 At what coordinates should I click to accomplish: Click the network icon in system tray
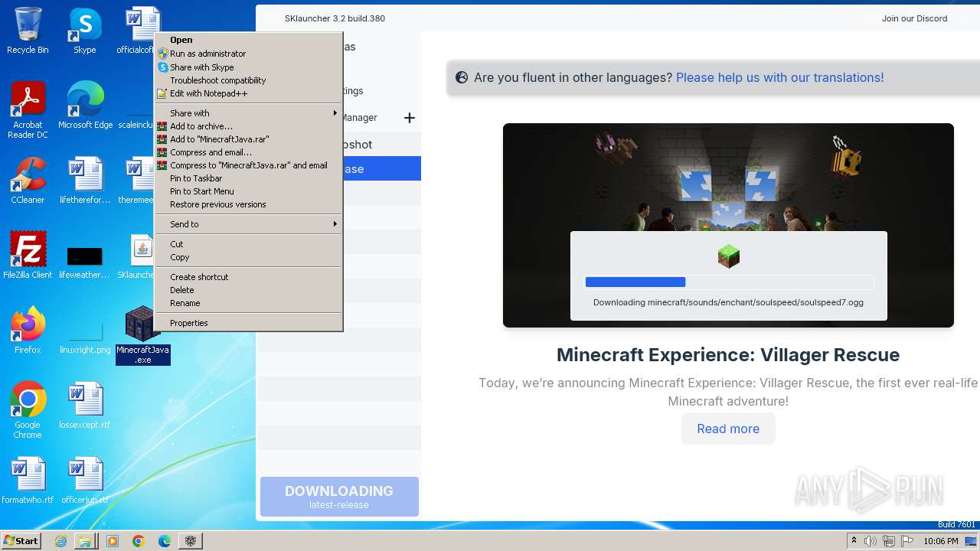[x=889, y=541]
